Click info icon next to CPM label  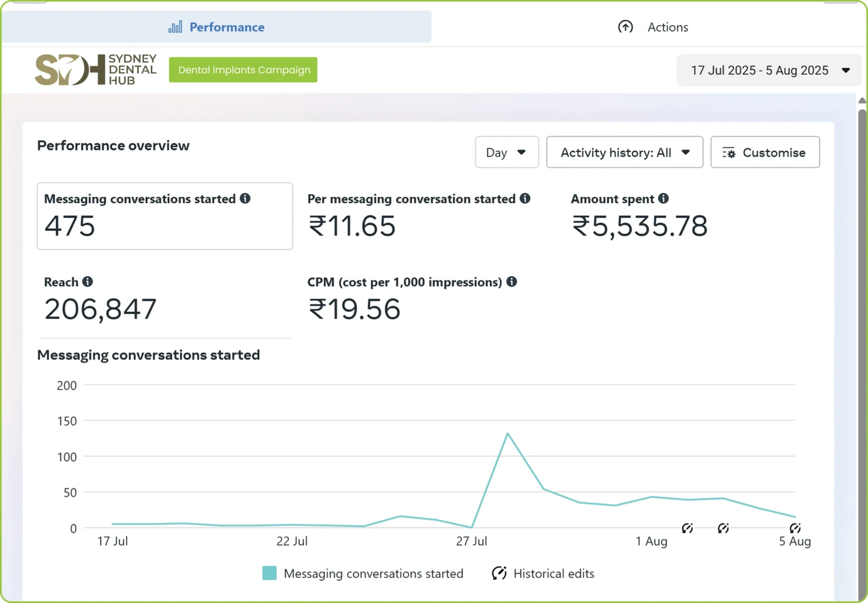coord(512,281)
